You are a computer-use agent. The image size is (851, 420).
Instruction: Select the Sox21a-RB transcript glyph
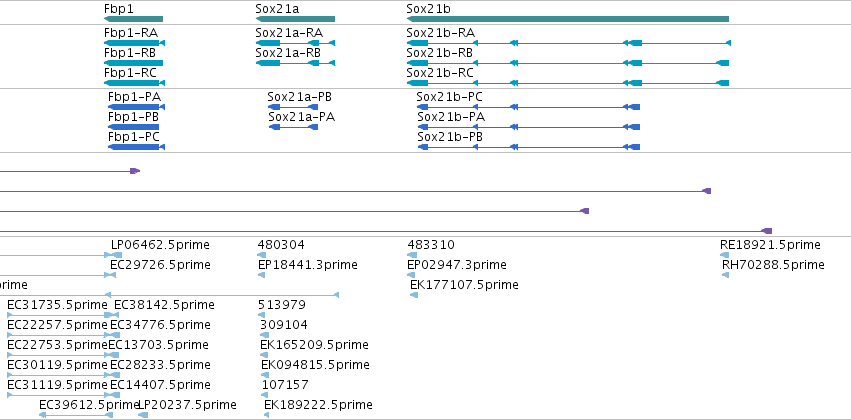point(295,63)
